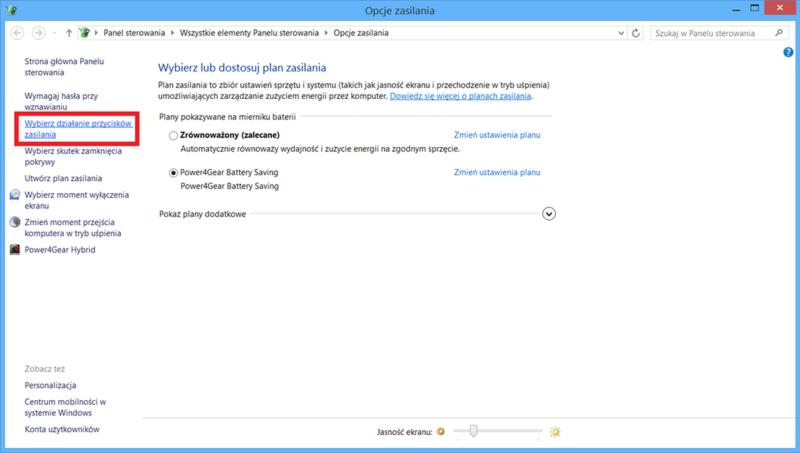The height and width of the screenshot is (453, 800).
Task: Refresh the Control Panel page
Action: click(x=636, y=33)
